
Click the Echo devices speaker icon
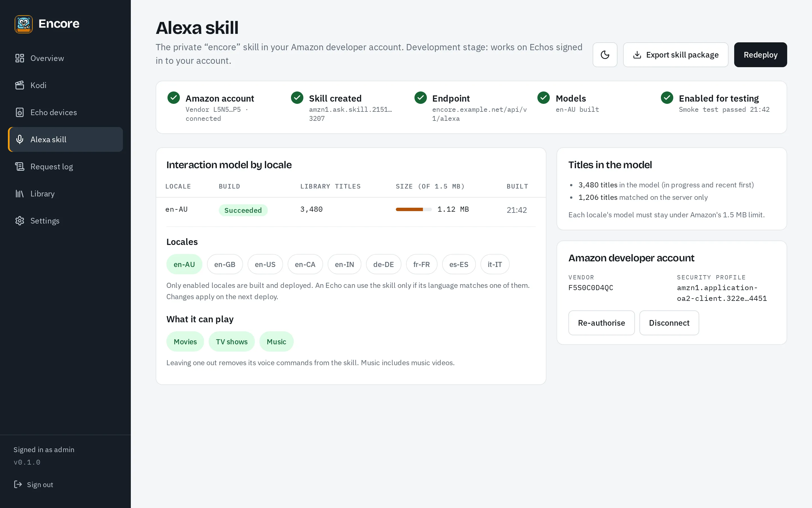click(20, 112)
